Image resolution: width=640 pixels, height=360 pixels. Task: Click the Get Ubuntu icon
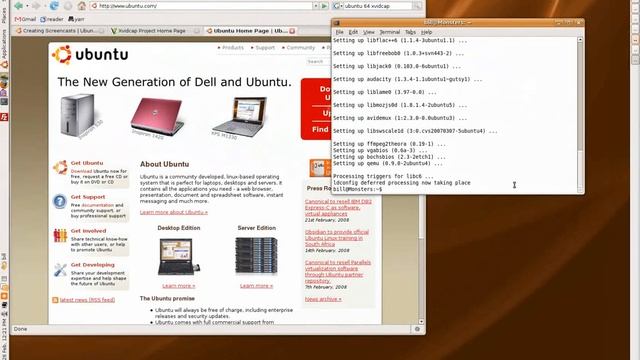click(x=60, y=167)
